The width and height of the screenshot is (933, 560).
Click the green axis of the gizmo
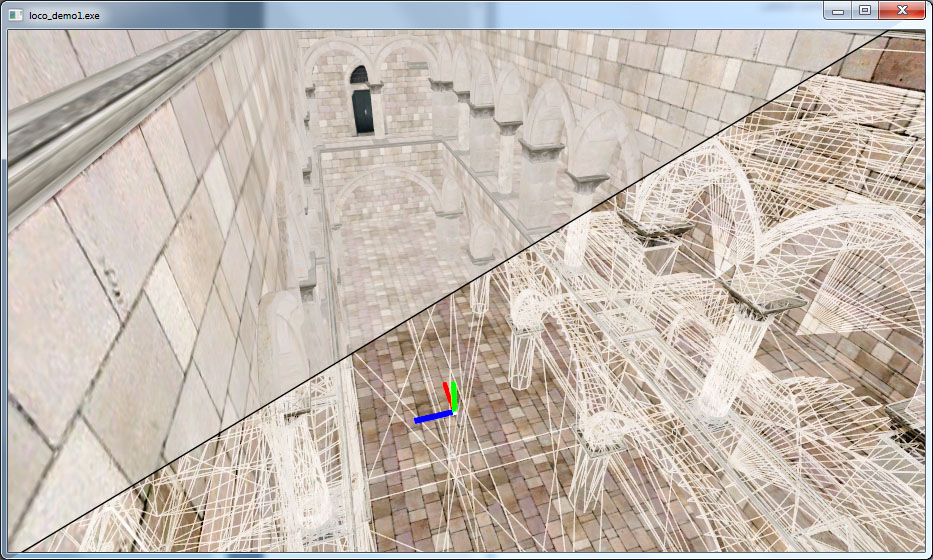[x=454, y=396]
